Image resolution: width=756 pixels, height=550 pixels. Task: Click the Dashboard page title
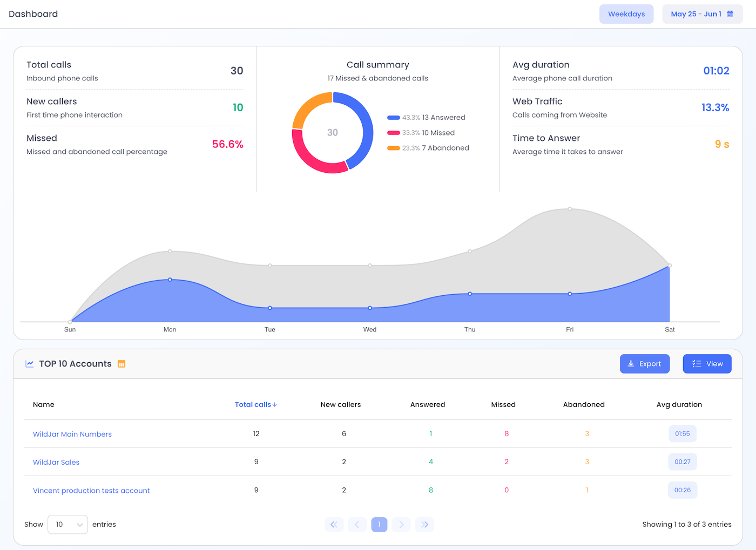[x=33, y=14]
